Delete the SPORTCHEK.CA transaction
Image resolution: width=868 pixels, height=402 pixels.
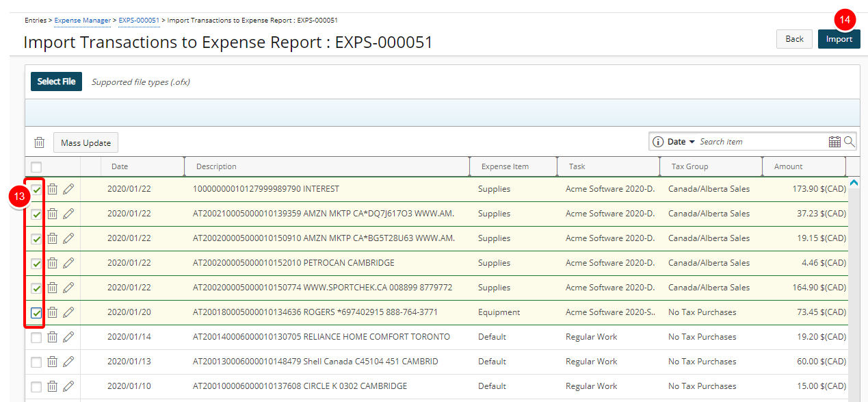[x=52, y=288]
